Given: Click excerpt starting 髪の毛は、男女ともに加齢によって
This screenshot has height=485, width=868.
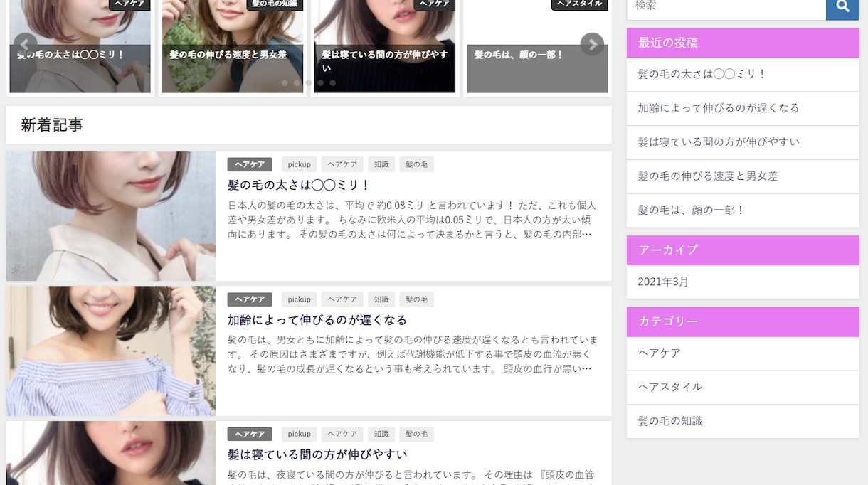Looking at the screenshot, I should (x=413, y=354).
